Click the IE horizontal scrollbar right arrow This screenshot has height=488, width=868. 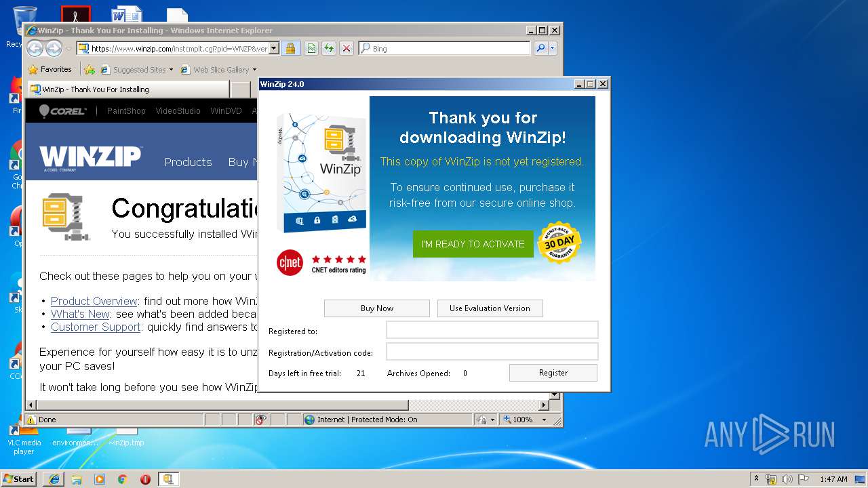(x=544, y=405)
